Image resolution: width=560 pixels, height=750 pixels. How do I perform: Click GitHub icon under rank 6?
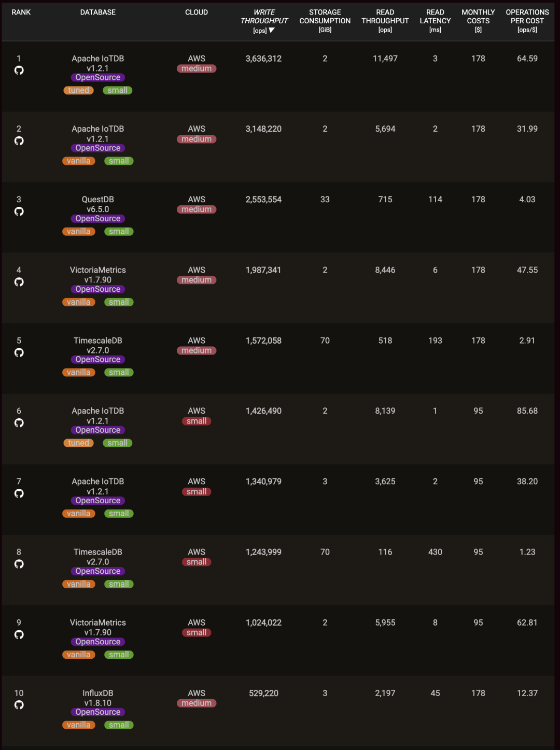point(19,423)
